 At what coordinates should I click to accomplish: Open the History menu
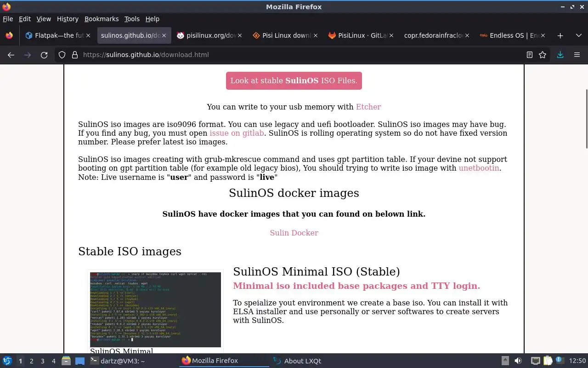click(68, 19)
